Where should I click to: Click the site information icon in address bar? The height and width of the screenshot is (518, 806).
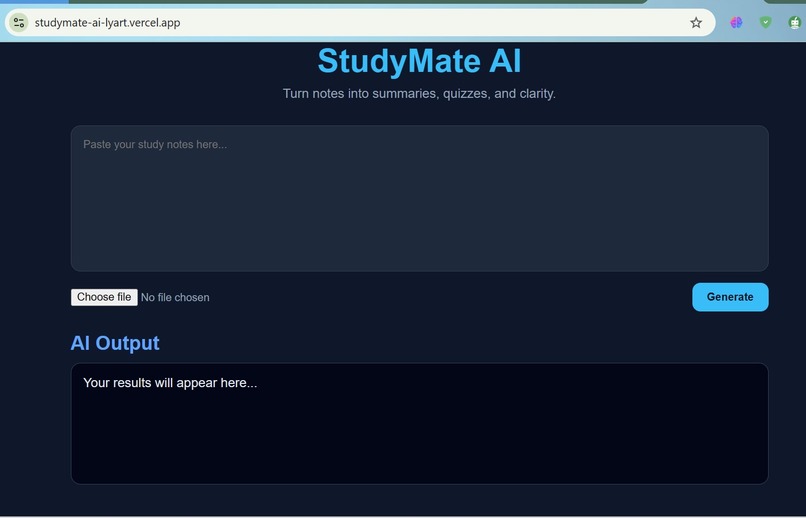click(x=19, y=23)
